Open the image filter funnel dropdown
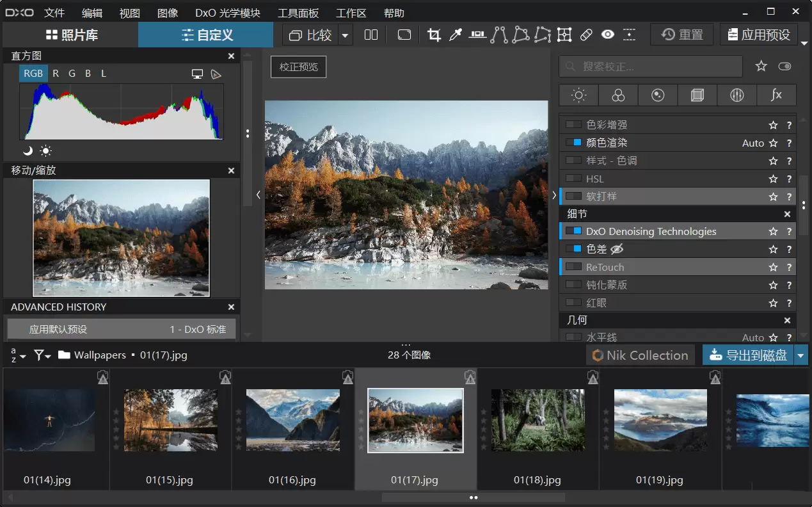 click(42, 355)
